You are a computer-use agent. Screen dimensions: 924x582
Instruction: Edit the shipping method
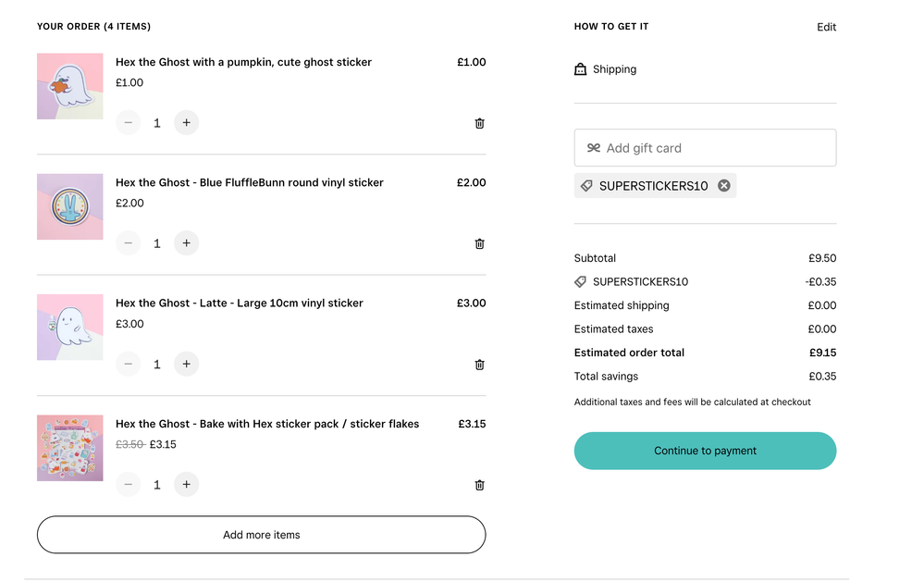826,27
